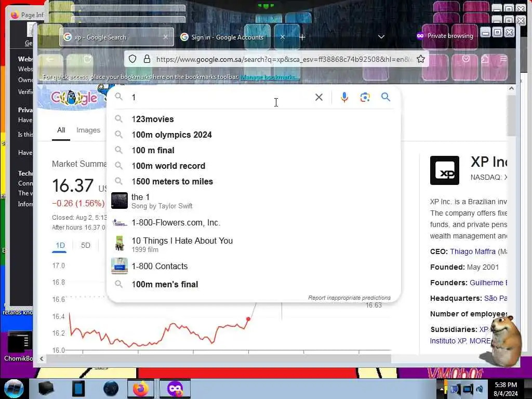Viewport: 532px width, 399px height.
Task: Choose the 5D chart range tab
Action: click(x=86, y=245)
